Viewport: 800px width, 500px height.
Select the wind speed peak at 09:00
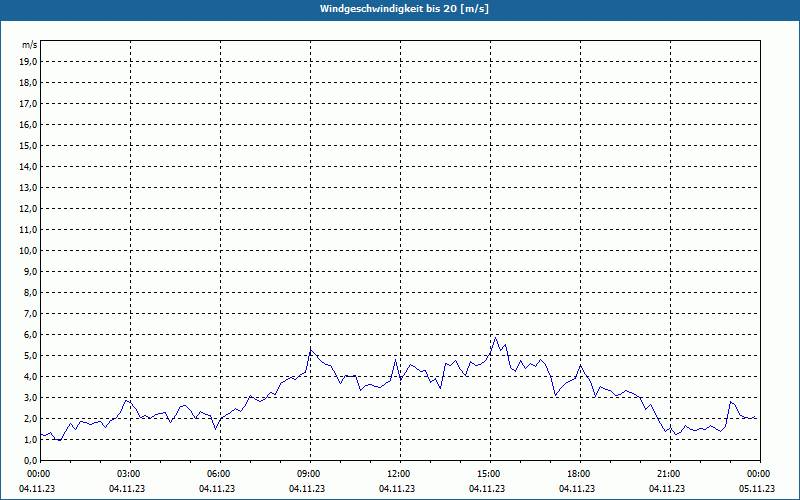pyautogui.click(x=311, y=349)
